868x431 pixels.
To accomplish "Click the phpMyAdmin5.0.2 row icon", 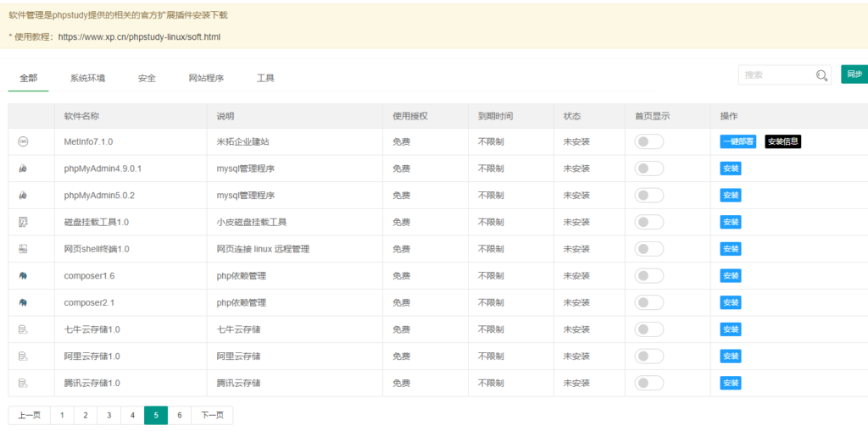I will (23, 196).
